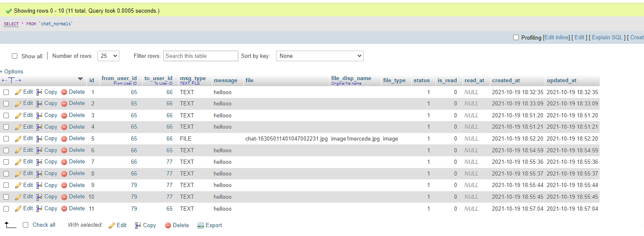644x236 pixels.
Task: Sort by the file column header
Action: [x=249, y=80]
